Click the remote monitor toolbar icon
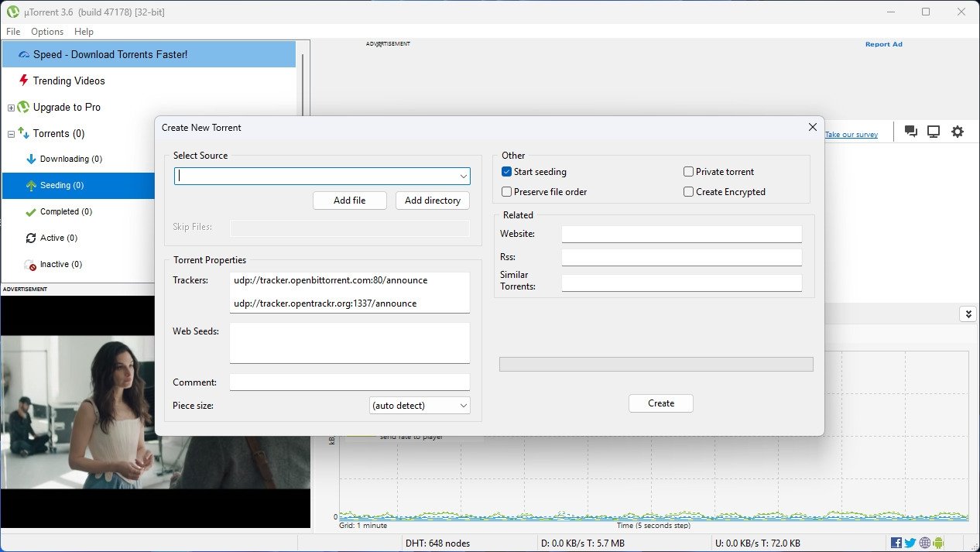The height and width of the screenshot is (552, 980). click(x=934, y=132)
